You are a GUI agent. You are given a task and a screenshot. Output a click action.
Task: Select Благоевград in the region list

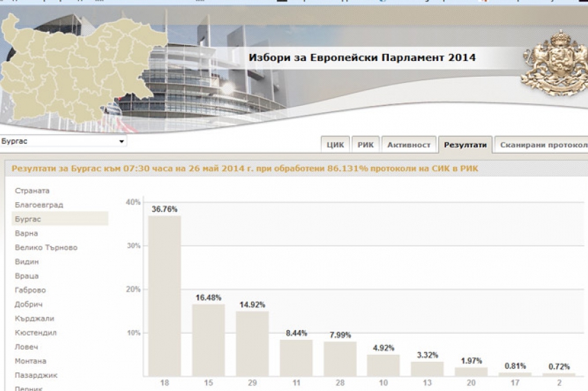pos(39,205)
